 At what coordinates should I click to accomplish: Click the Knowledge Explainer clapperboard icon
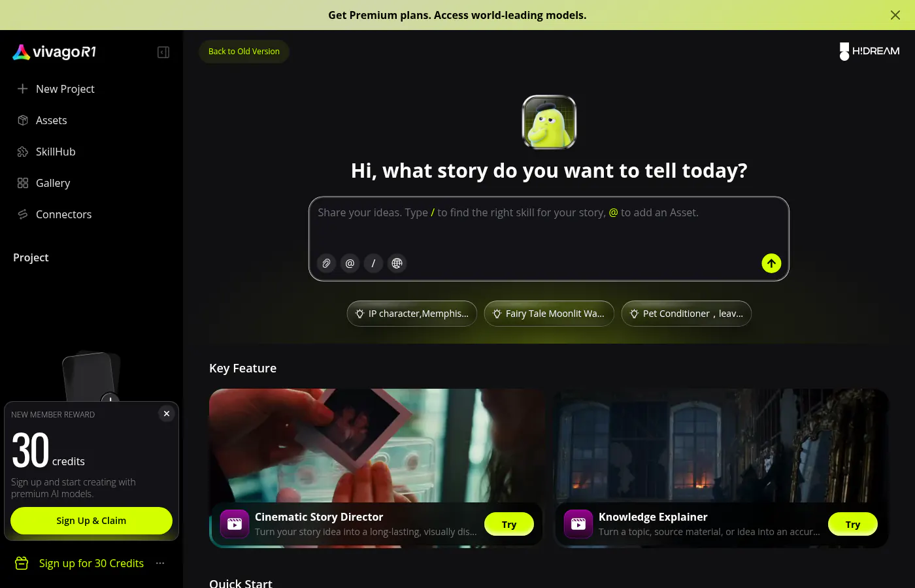[578, 524]
